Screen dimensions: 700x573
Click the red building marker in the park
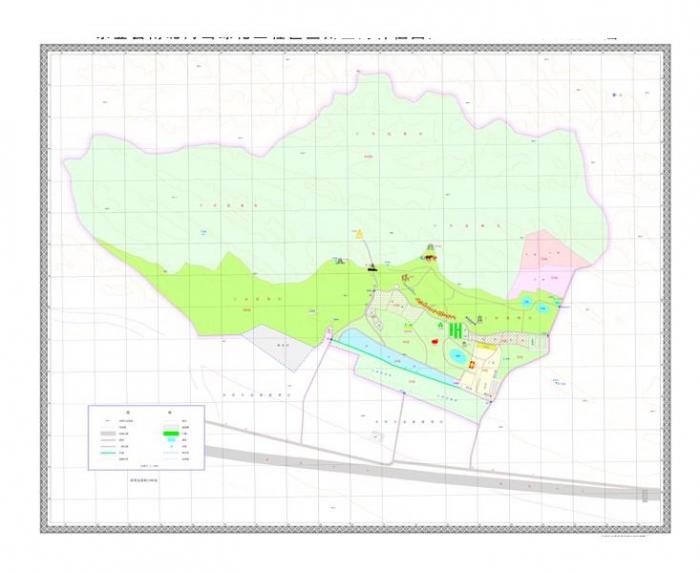point(436,342)
